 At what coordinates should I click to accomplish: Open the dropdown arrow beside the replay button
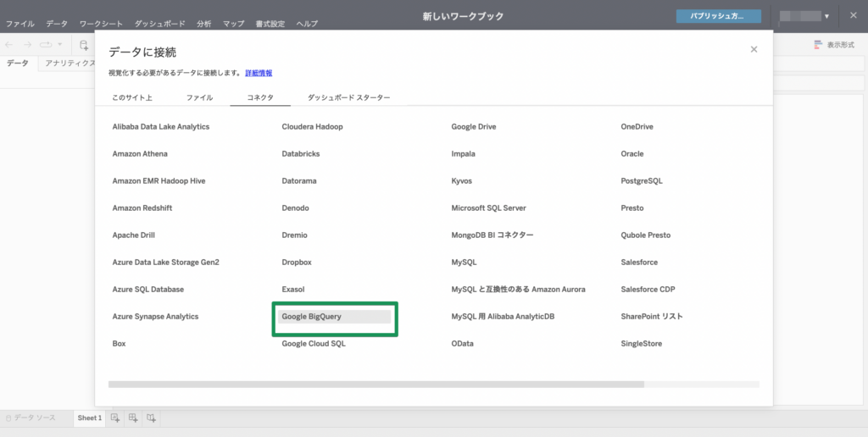point(59,44)
